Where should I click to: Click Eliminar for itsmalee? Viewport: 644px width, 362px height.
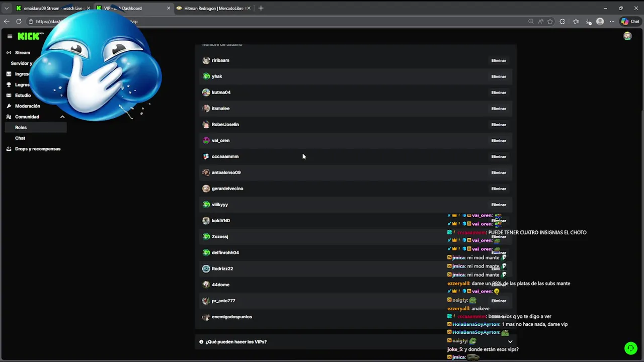[x=499, y=109]
